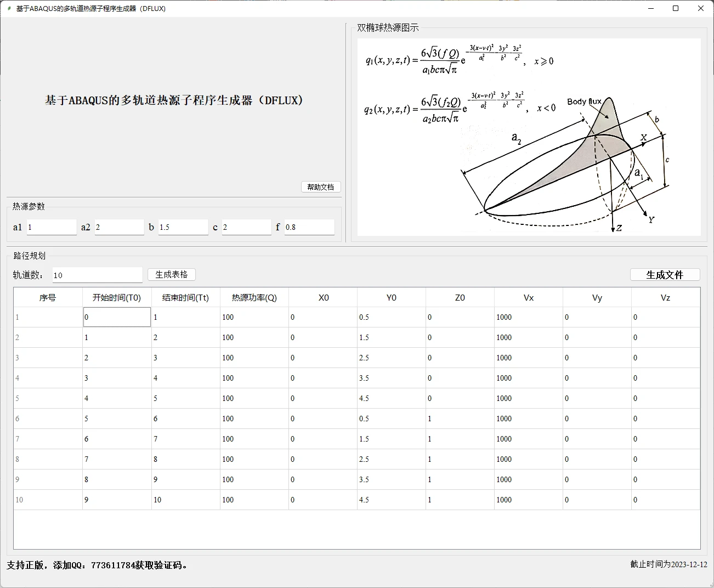Minimize the DFLUX generator window

[x=651, y=9]
